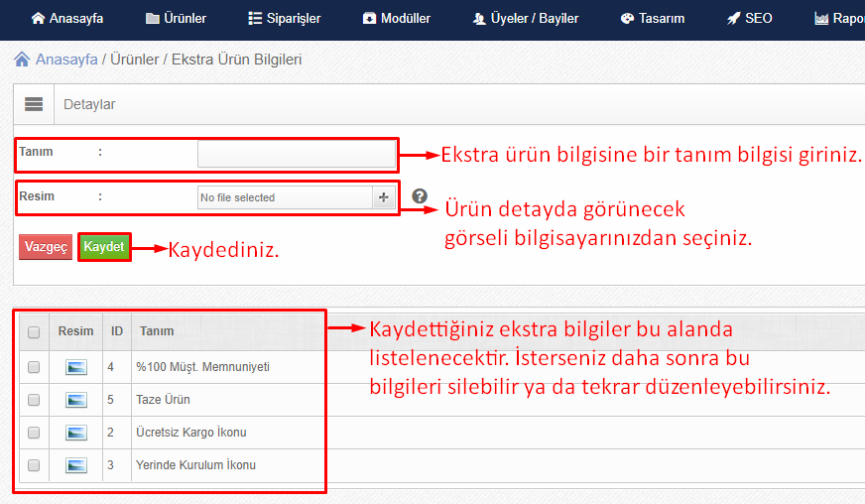
Task: Open the Siparişler menu
Action: coord(284,18)
